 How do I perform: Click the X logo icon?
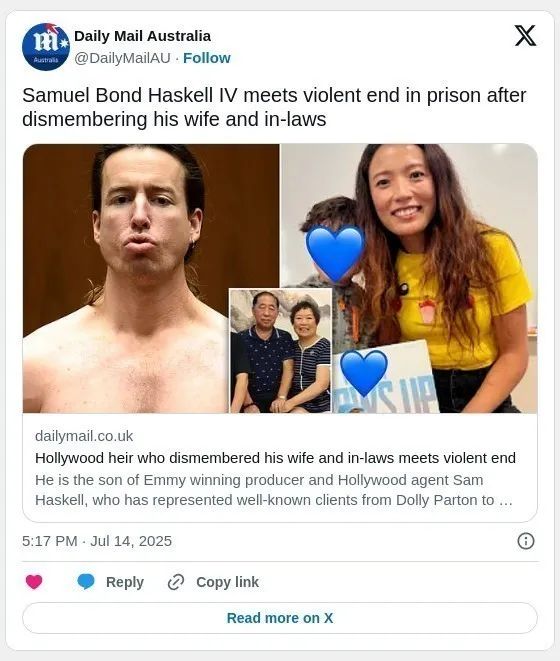coord(525,35)
